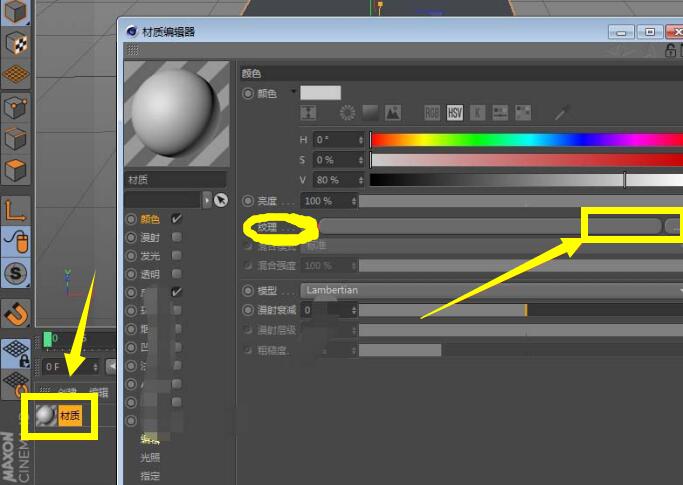The width and height of the screenshot is (683, 485).
Task: Select the texture mode checkered cube icon
Action: coord(16,43)
